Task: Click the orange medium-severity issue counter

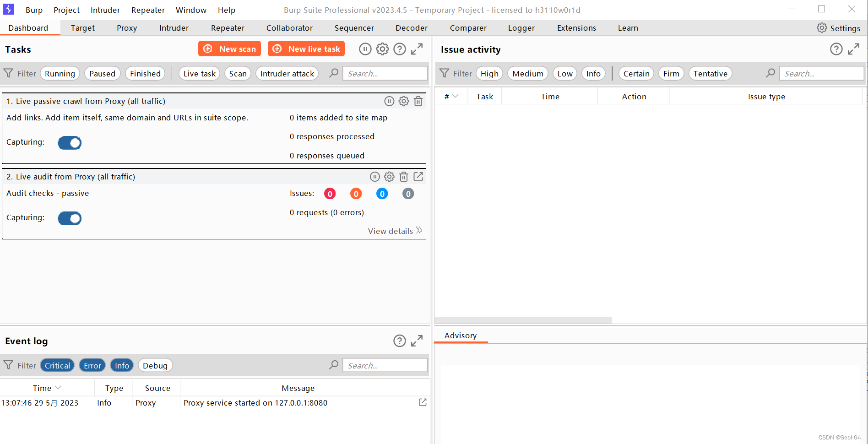Action: tap(356, 194)
